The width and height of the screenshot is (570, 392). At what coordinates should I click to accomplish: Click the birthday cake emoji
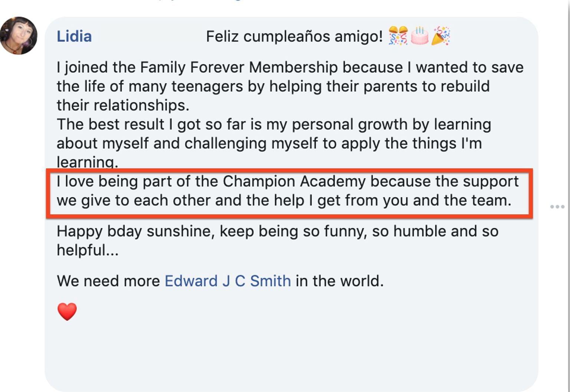(420, 36)
